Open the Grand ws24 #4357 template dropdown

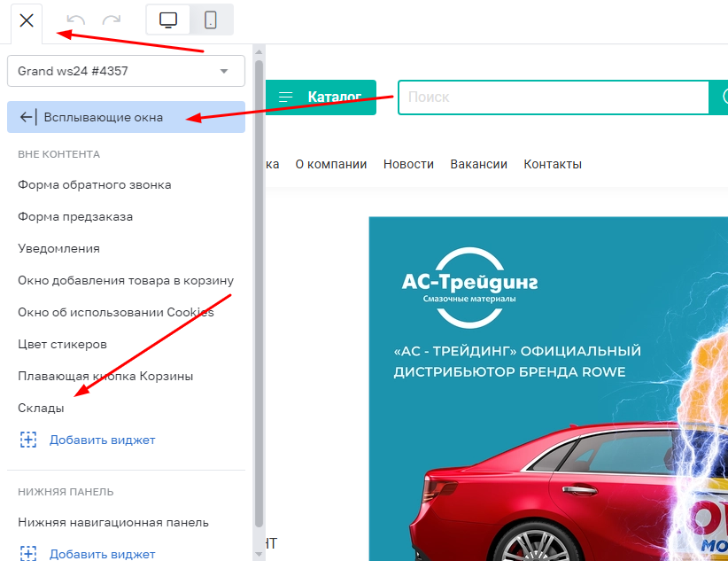126,71
